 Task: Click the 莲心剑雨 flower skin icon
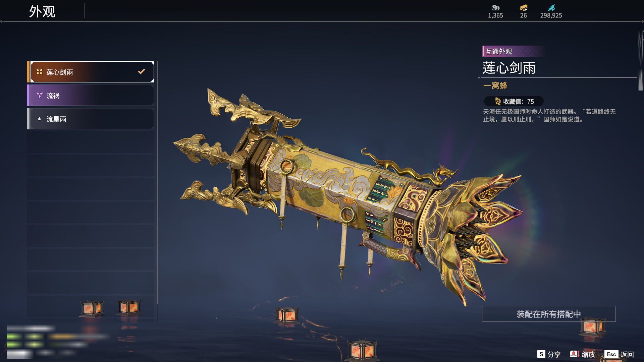tap(39, 72)
